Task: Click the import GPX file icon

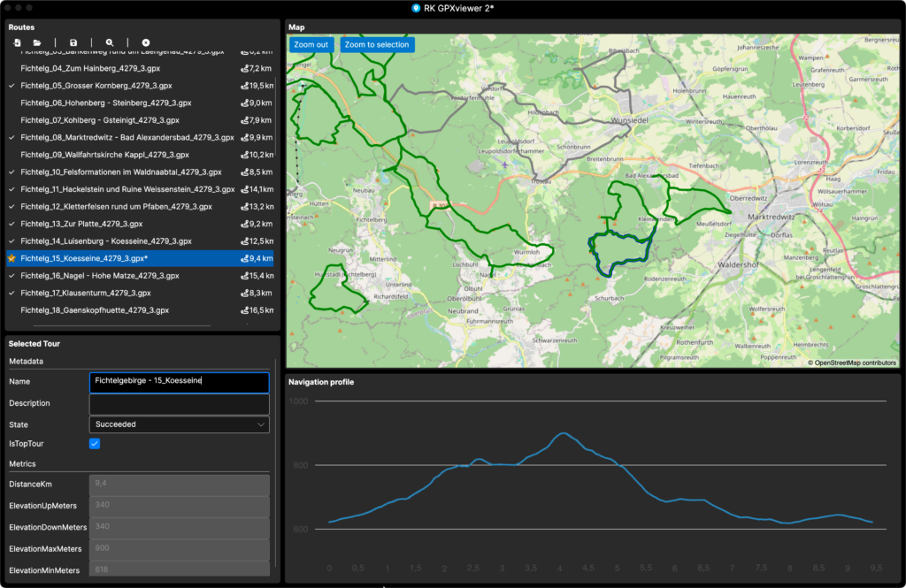Action: tap(17, 42)
